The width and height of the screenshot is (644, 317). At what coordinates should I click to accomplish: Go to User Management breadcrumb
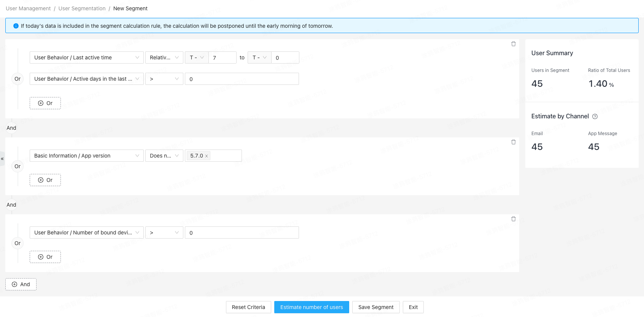point(28,8)
